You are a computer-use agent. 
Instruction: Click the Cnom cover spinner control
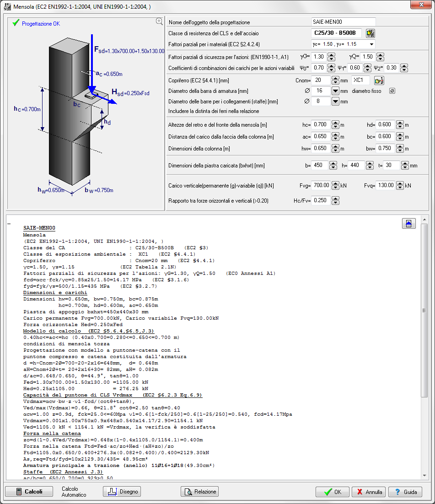[x=335, y=80]
